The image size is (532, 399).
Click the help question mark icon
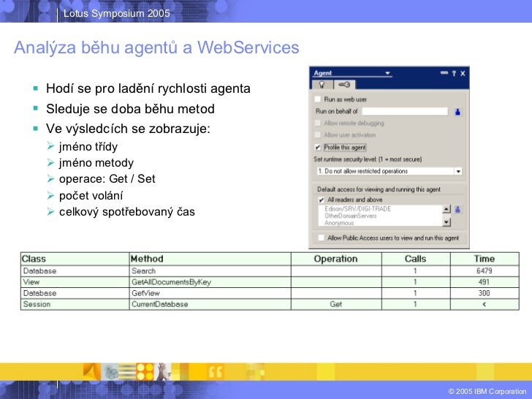click(454, 73)
